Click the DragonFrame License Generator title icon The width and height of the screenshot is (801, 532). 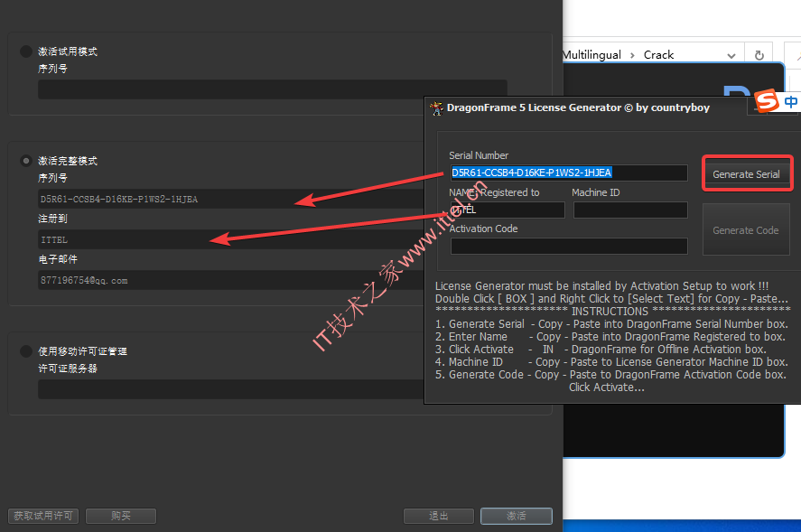pos(436,107)
